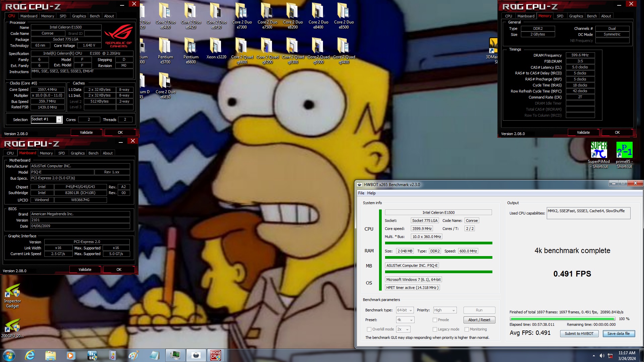Viewport: 644px width, 362px height.
Task: Open the Pentium e5700 folder
Action: tap(165, 51)
